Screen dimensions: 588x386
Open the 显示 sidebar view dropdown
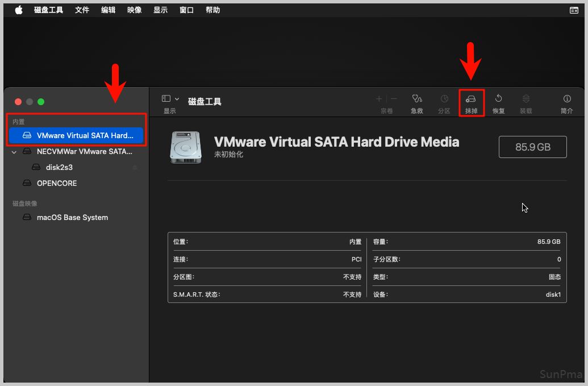pyautogui.click(x=170, y=99)
